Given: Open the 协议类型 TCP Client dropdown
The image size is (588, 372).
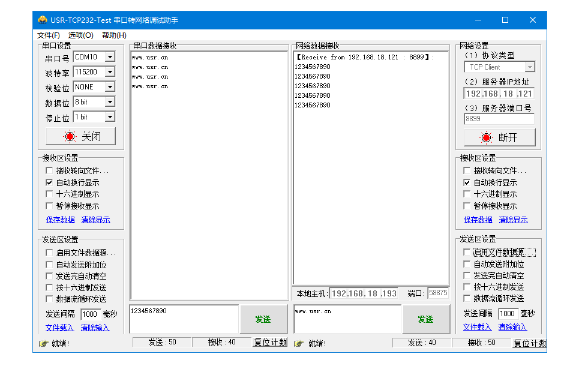Looking at the screenshot, I should (x=529, y=67).
